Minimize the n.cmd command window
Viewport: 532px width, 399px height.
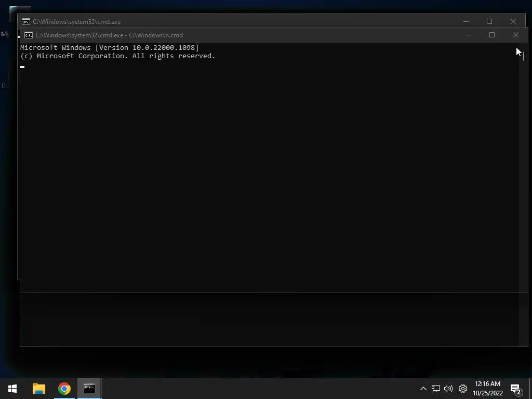(469, 35)
